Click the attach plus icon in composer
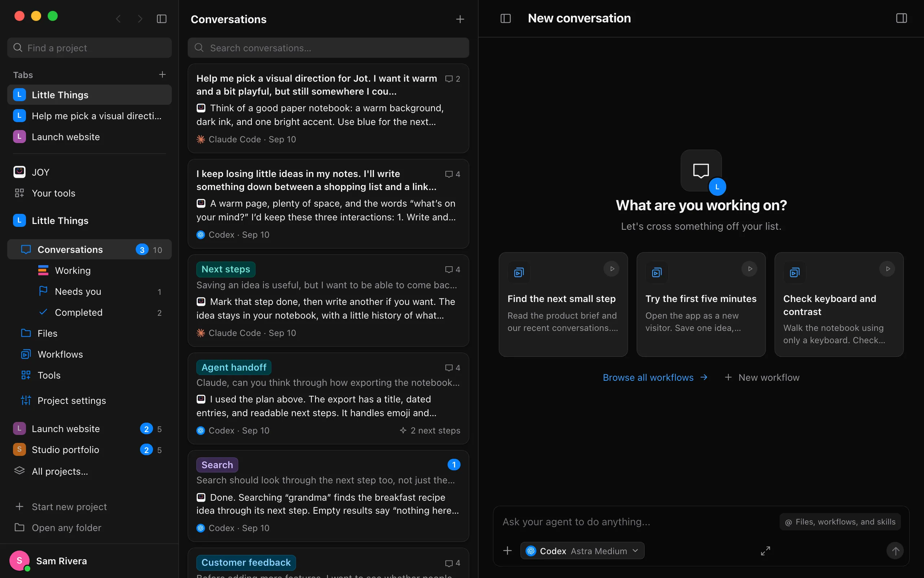The height and width of the screenshot is (578, 924). [x=507, y=551]
